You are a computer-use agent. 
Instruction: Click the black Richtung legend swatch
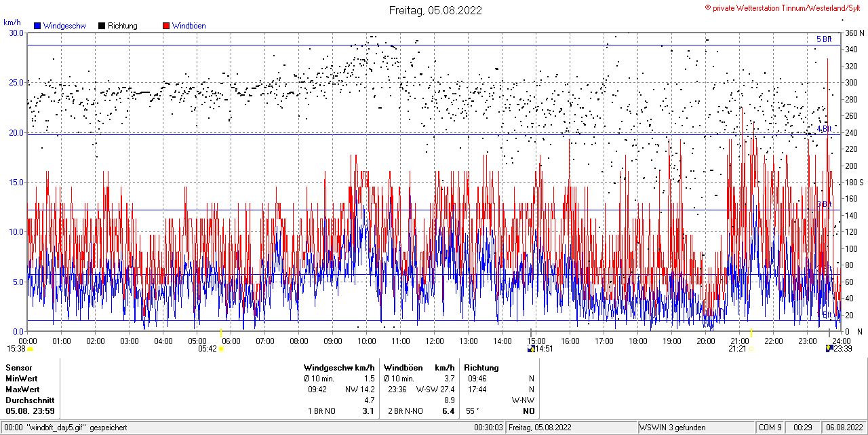(x=102, y=26)
